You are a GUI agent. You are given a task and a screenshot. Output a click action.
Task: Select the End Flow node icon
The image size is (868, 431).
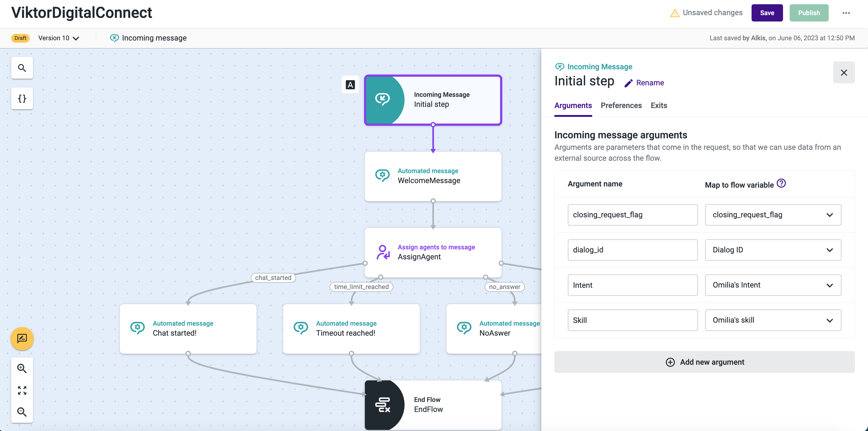(x=383, y=404)
